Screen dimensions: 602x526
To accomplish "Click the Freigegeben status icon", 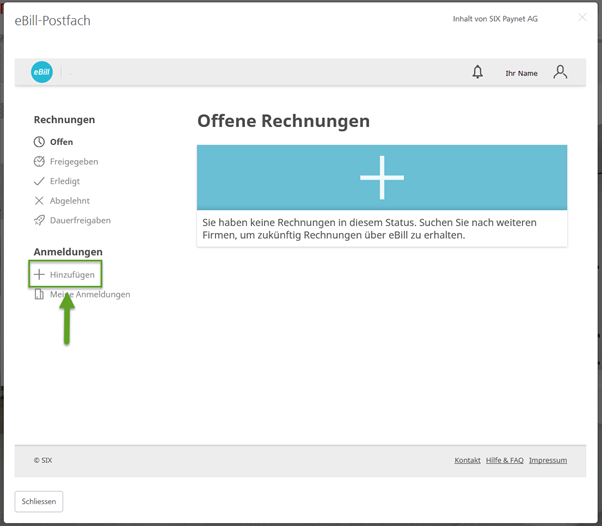I will (39, 162).
